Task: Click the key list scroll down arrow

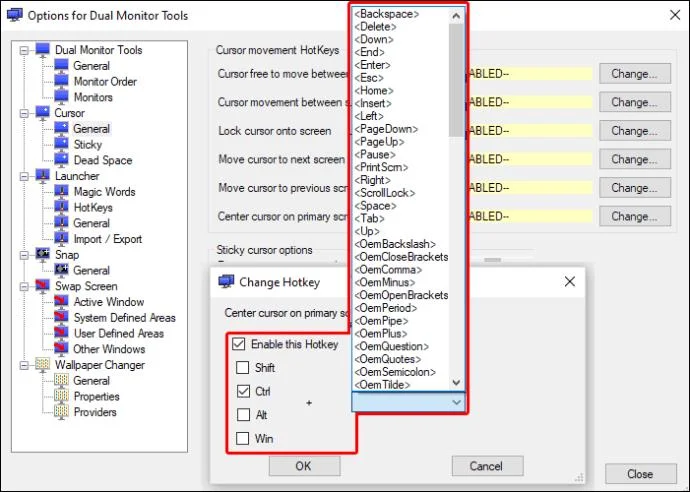Action: pos(456,382)
